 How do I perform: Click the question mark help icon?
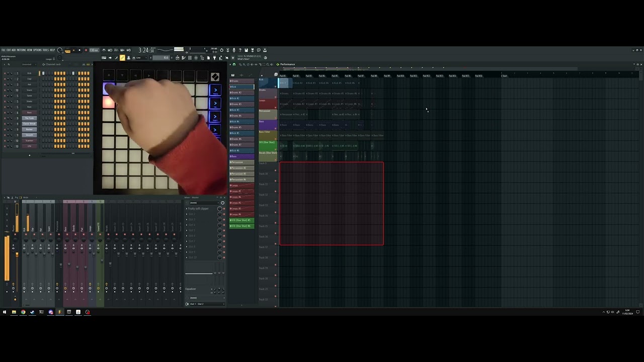(240, 50)
